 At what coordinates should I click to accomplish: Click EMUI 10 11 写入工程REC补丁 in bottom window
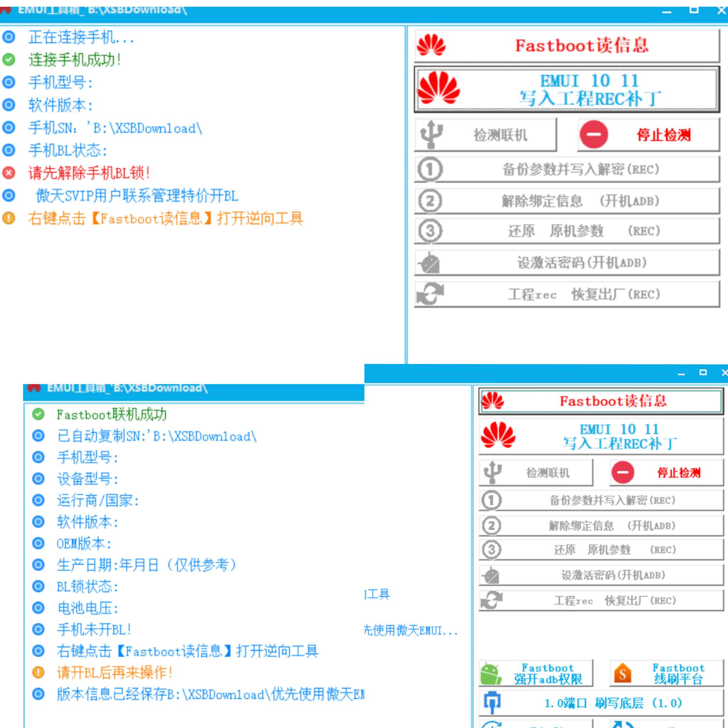[601, 437]
